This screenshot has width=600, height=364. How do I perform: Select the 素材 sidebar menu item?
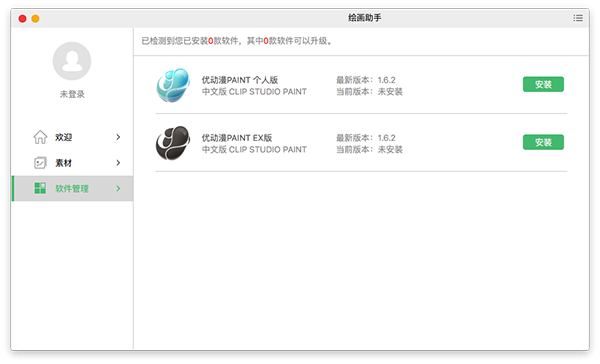tap(73, 163)
